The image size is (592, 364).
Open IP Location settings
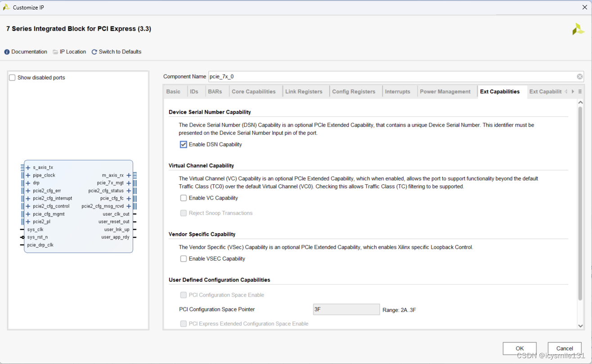(73, 52)
